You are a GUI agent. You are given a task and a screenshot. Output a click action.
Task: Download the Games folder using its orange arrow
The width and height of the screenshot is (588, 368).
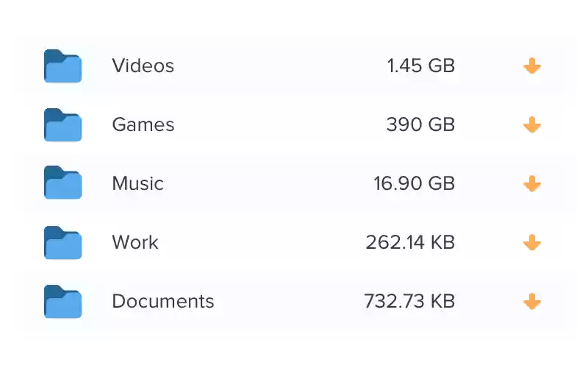532,125
